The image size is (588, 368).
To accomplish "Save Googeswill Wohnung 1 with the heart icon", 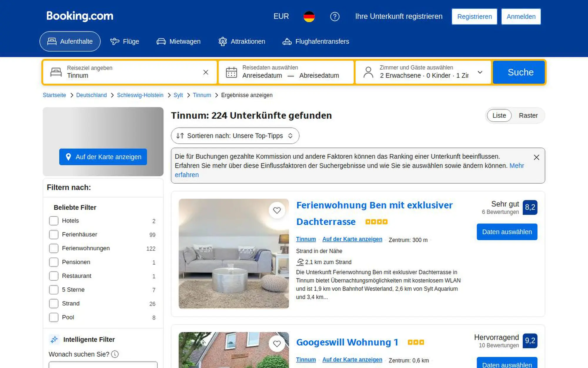I will [x=277, y=344].
